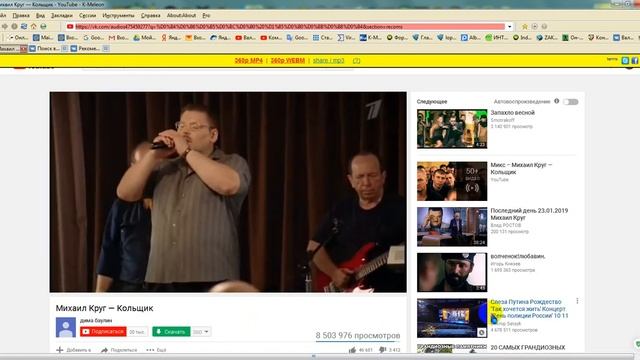The height and width of the screenshot is (360, 640).
Task: Open the Закладки menu
Action: coord(62,16)
